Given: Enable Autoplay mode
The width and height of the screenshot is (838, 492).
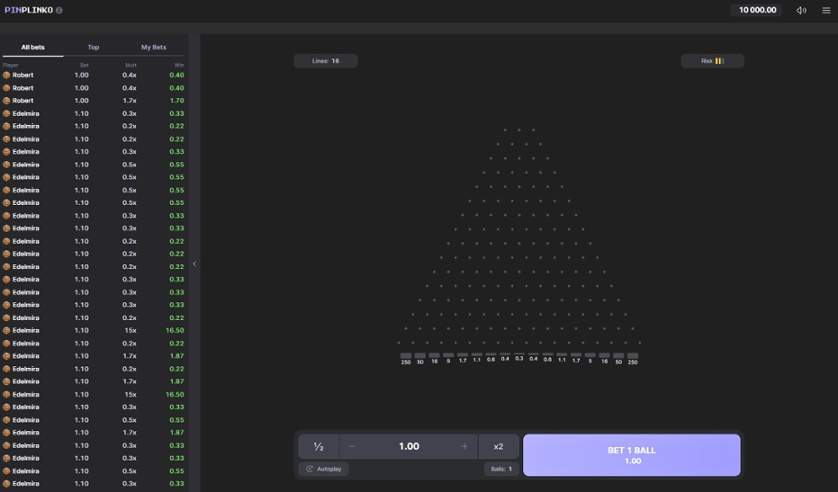Looking at the screenshot, I should pyautogui.click(x=323, y=469).
